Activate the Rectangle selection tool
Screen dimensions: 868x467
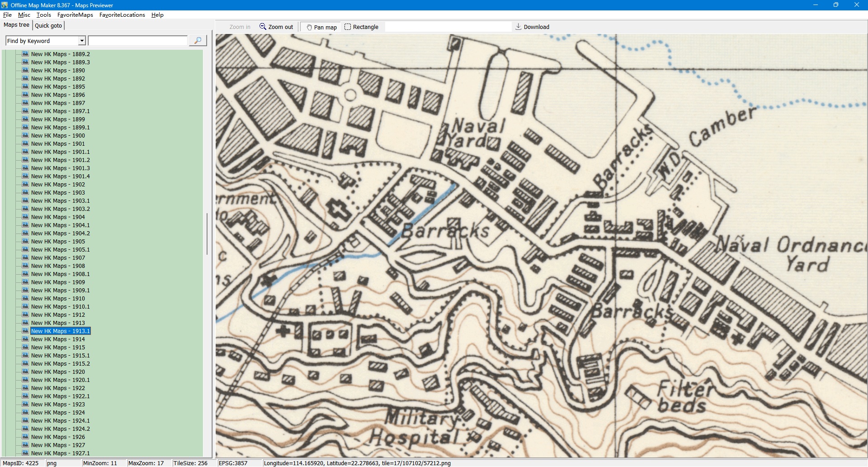361,27
